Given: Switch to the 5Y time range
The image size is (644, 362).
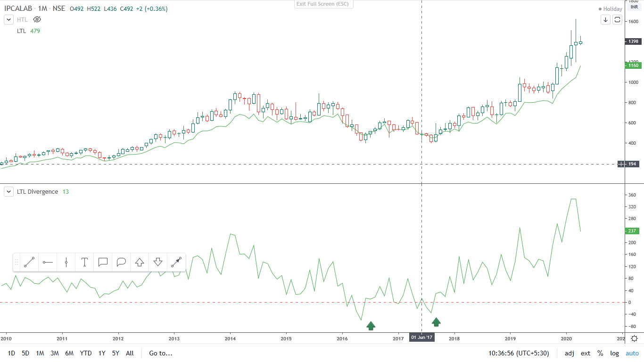Looking at the screenshot, I should pos(116,353).
